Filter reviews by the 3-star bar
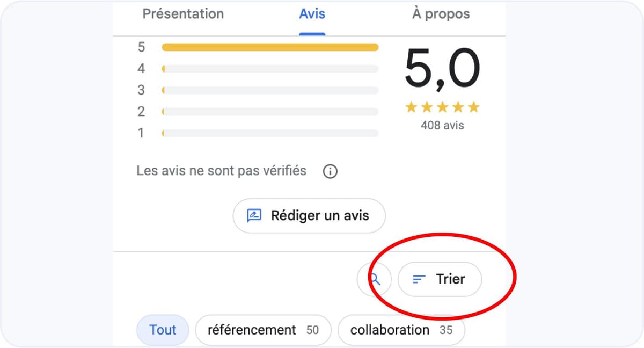Screen dimensions: 644x348 (270, 90)
